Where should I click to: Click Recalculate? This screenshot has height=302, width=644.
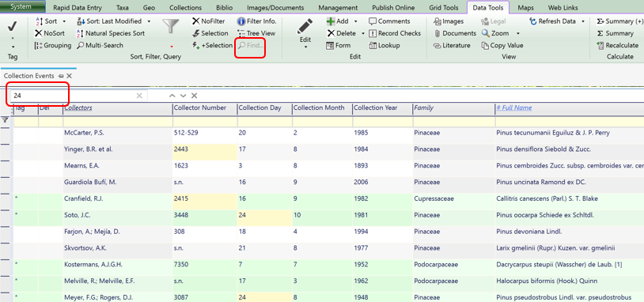click(617, 46)
